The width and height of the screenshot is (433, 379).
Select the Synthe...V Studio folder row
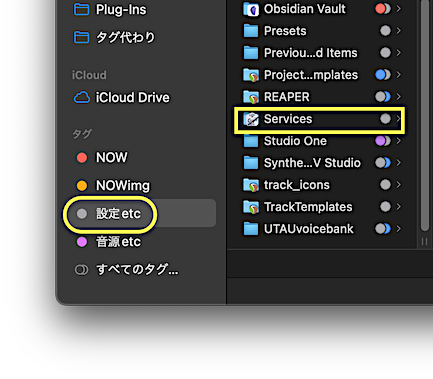(322, 163)
